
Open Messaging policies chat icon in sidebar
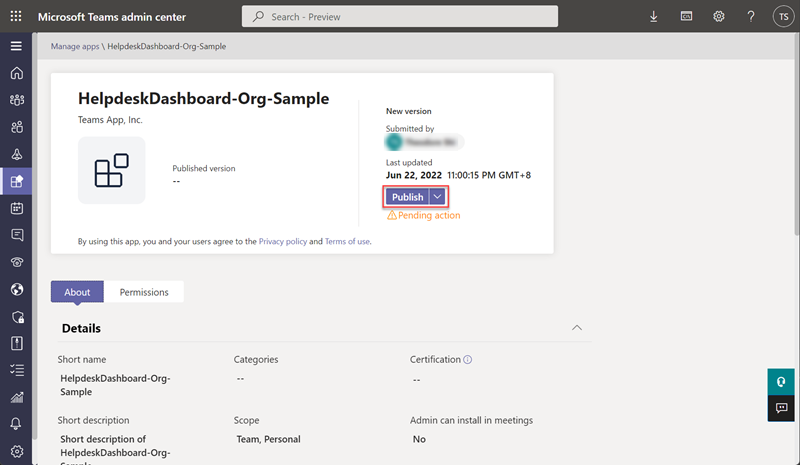coord(17,235)
